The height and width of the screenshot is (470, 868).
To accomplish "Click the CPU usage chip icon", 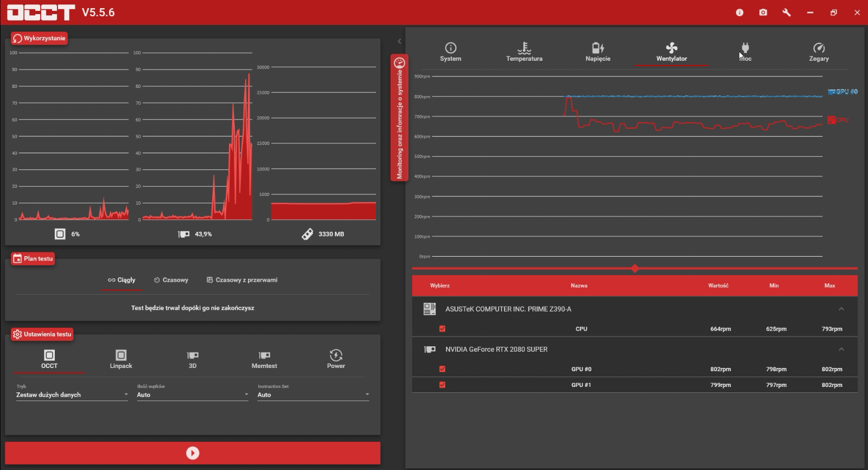I will [60, 234].
